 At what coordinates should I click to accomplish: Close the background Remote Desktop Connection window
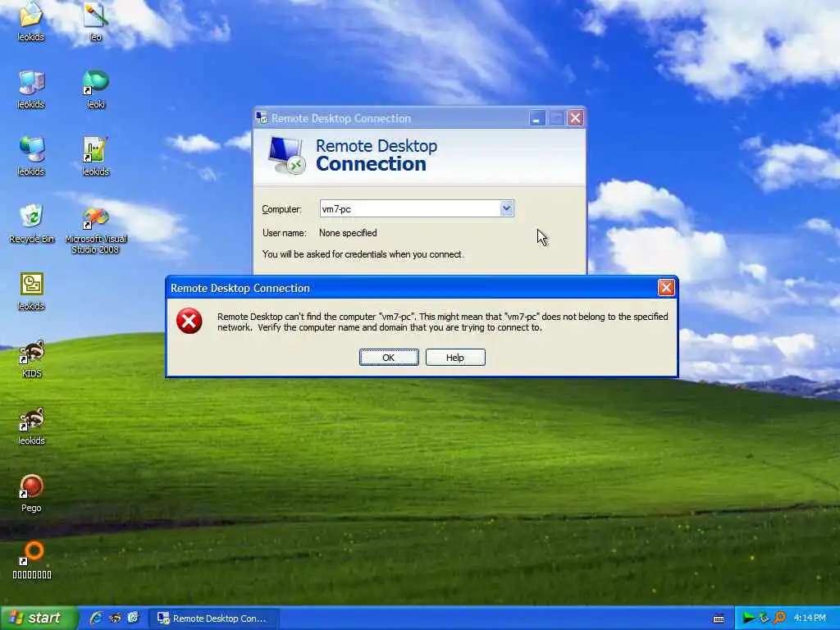pyautogui.click(x=575, y=118)
